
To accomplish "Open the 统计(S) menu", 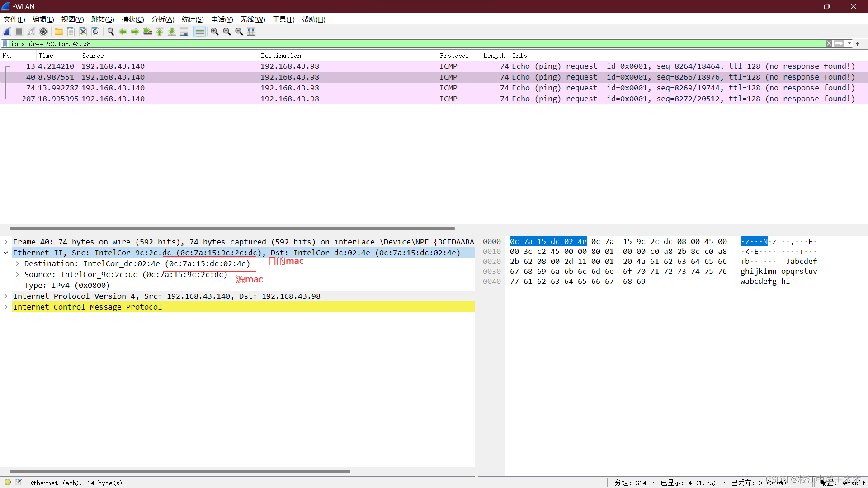I will click(192, 19).
